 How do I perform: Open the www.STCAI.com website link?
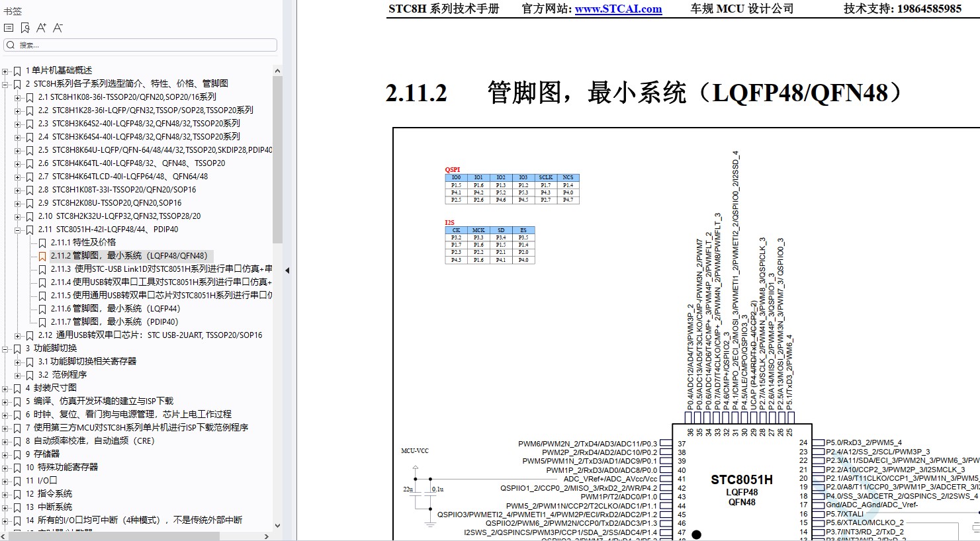(x=618, y=9)
